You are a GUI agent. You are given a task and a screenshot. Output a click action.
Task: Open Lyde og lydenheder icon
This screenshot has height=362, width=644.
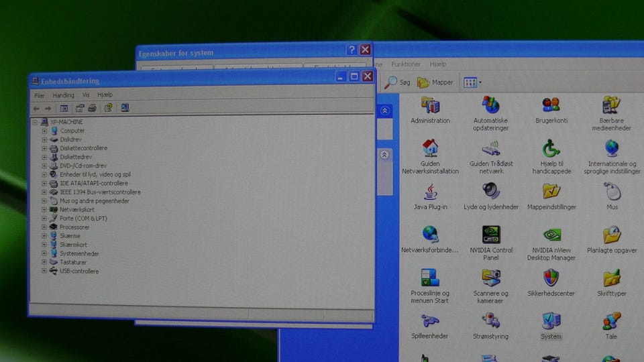pos(491,191)
